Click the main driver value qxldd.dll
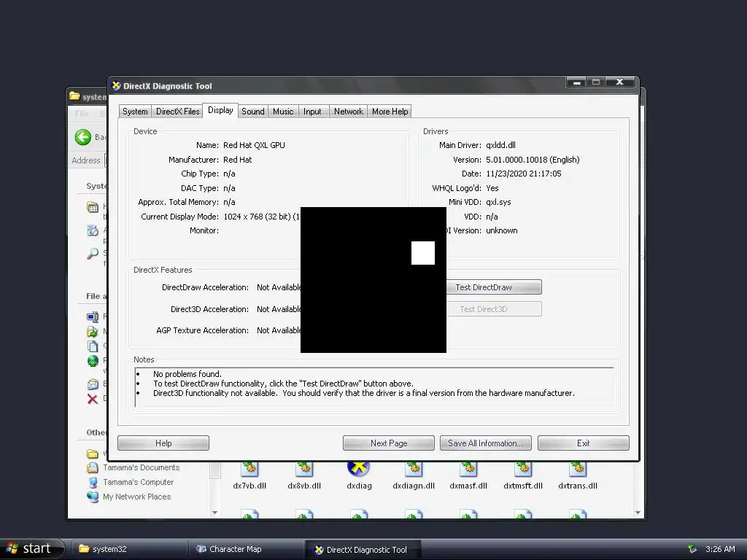The image size is (747, 560). [500, 145]
